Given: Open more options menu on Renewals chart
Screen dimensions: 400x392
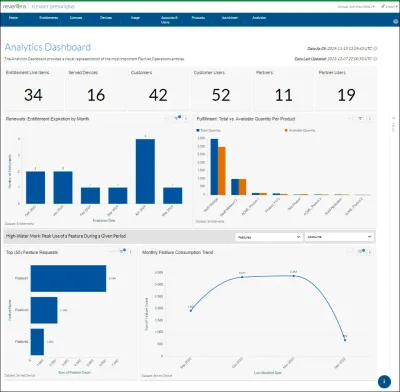Looking at the screenshot, I should click(186, 118).
